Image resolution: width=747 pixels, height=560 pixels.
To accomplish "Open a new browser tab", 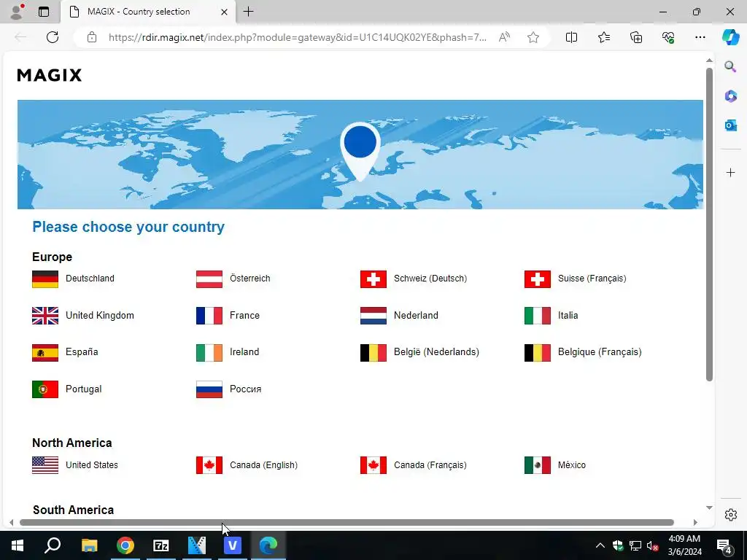I will [x=248, y=12].
